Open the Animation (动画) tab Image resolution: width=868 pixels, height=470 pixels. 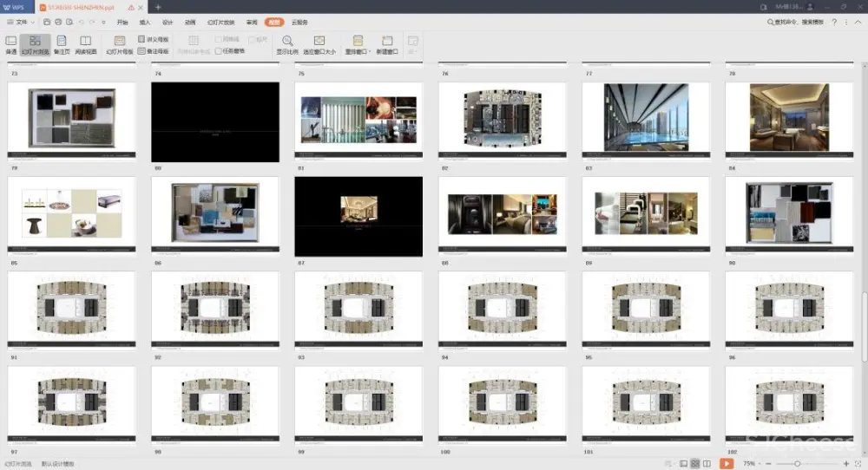coord(190,23)
